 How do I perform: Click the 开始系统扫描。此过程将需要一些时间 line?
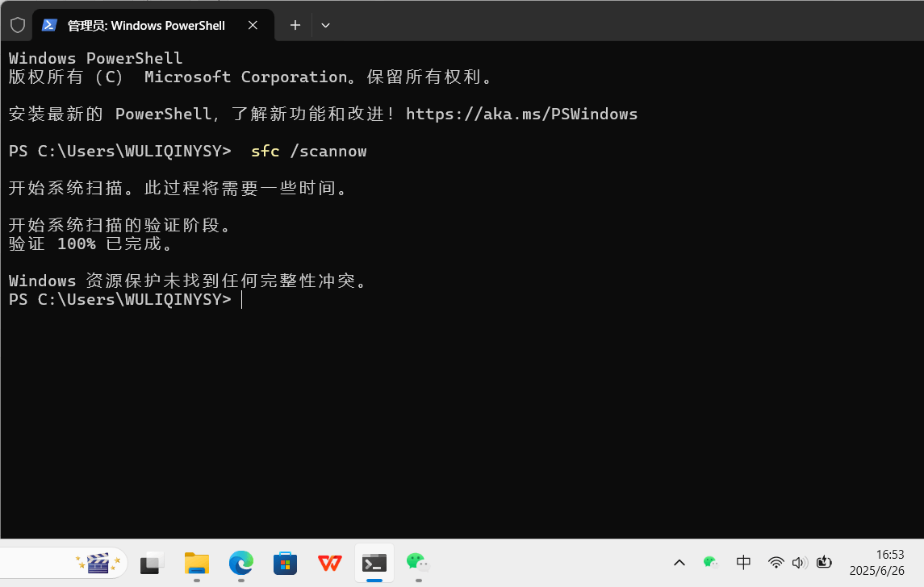coord(179,189)
